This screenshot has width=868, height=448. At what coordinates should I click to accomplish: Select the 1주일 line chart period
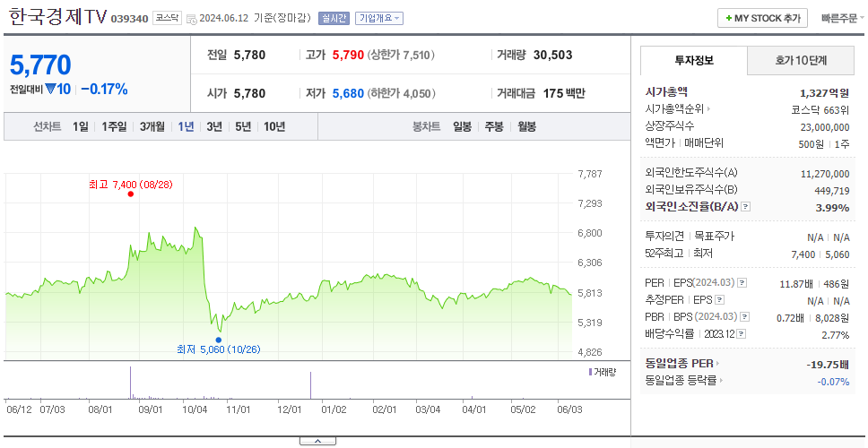[x=114, y=126]
